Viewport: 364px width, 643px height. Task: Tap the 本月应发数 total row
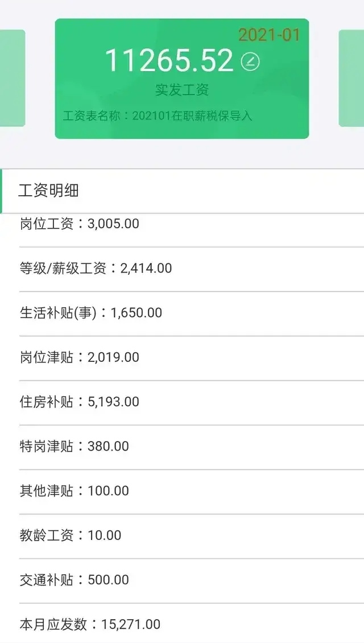85,624
